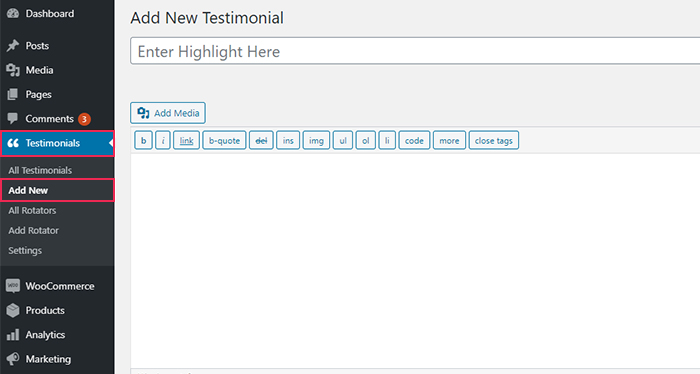
Task: Click the Products box icon
Action: pos(13,310)
